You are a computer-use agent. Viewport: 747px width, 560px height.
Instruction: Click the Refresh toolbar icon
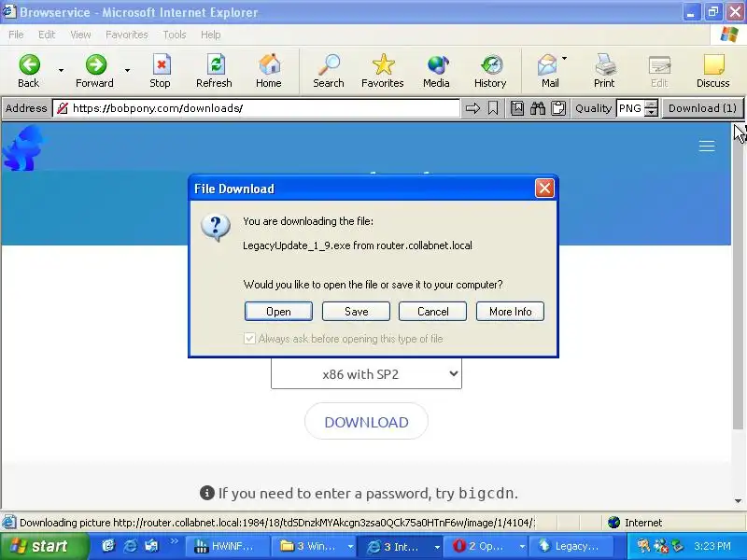click(215, 64)
